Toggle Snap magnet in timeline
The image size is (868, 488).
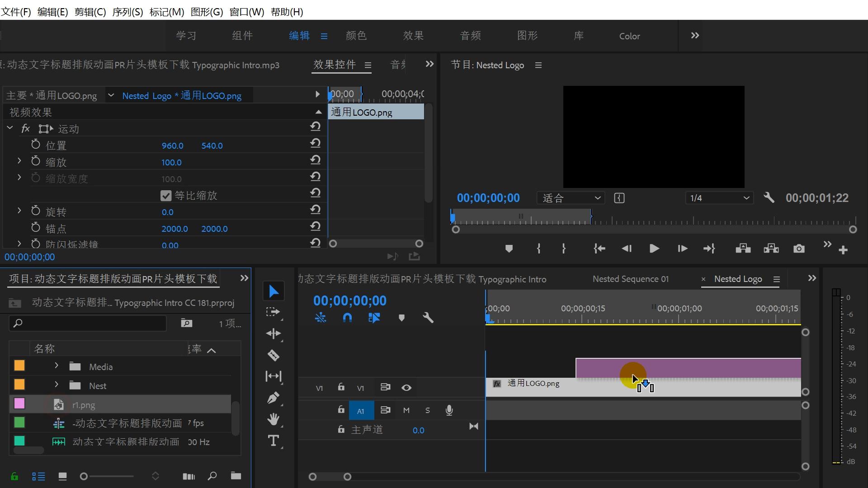(347, 318)
